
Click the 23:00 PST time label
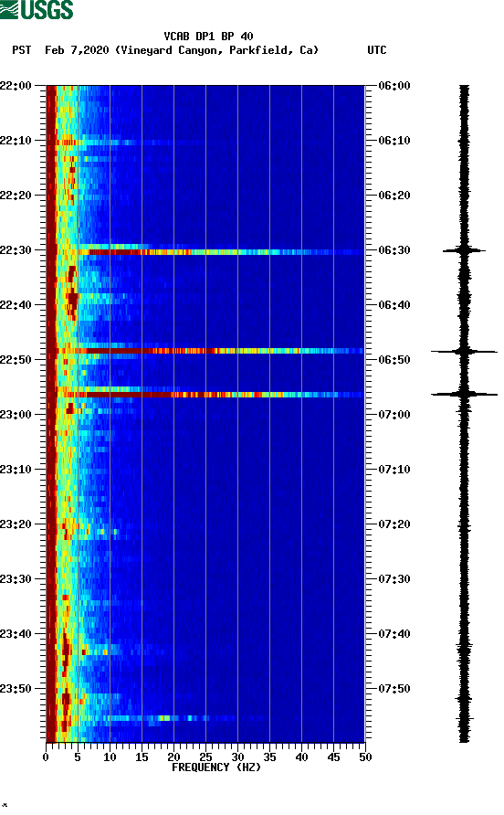coord(16,415)
